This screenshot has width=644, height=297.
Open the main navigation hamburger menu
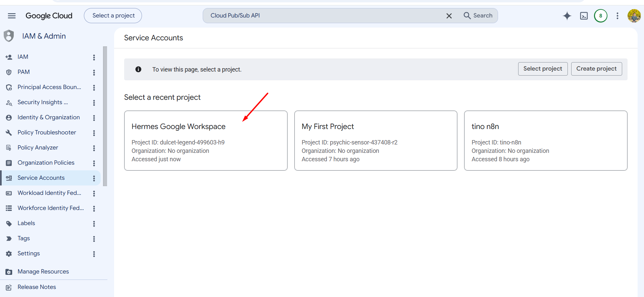[12, 16]
